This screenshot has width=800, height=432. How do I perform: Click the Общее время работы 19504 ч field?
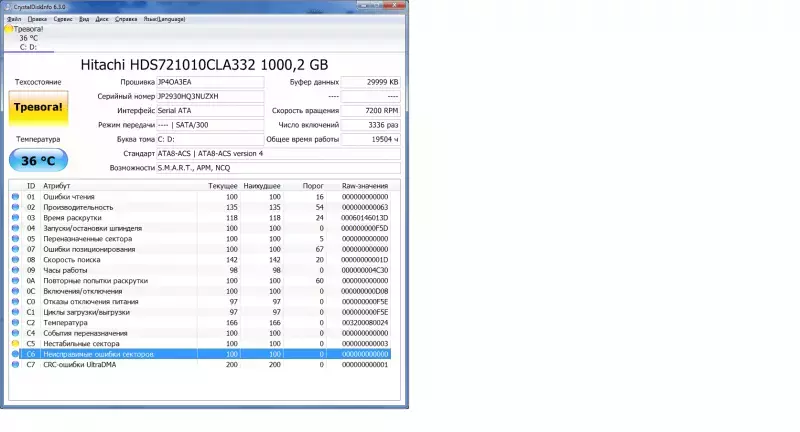370,139
